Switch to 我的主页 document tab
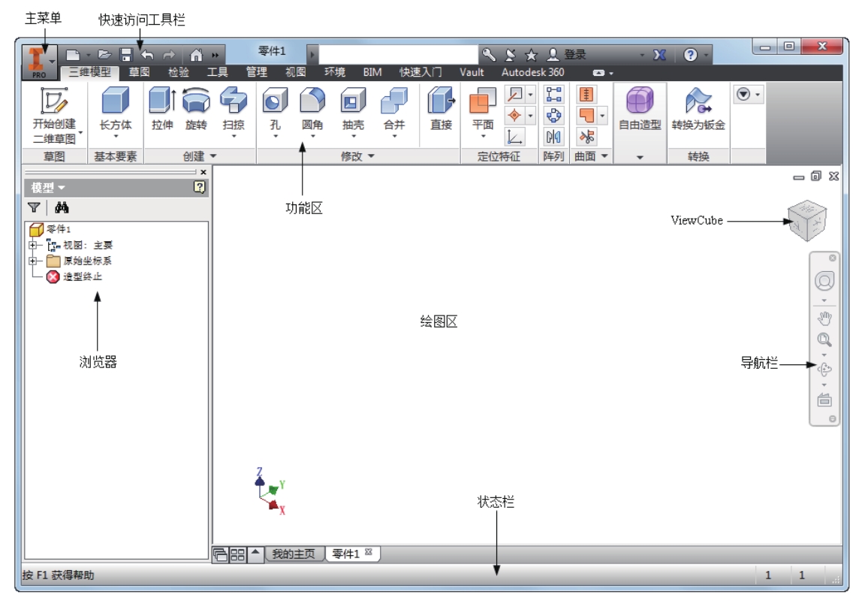 [x=293, y=554]
